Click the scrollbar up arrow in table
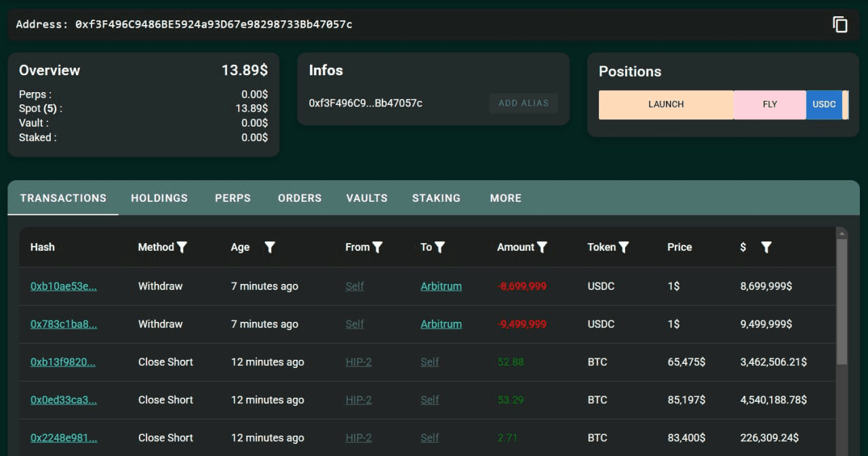Screen dimensions: 868x456 pyautogui.click(x=842, y=234)
